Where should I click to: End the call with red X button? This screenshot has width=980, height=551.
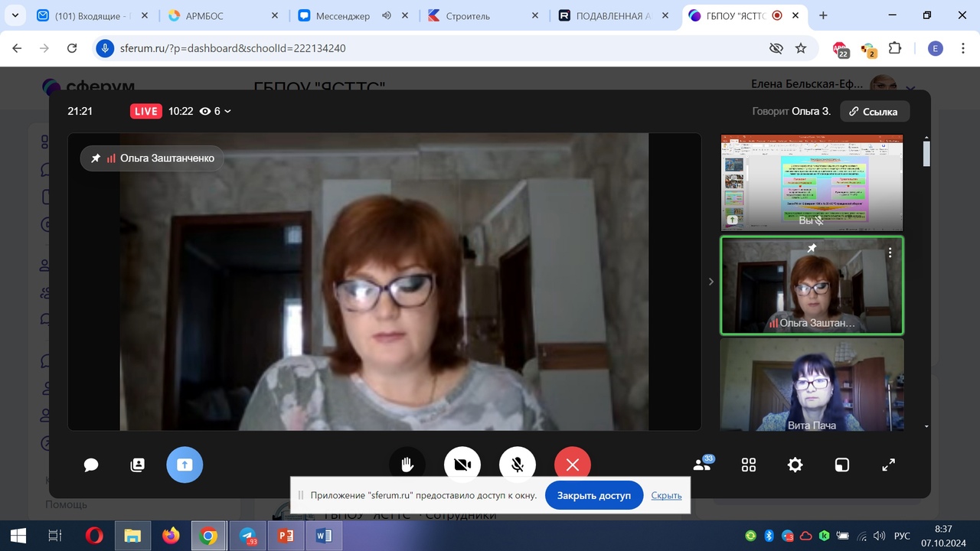click(x=572, y=465)
